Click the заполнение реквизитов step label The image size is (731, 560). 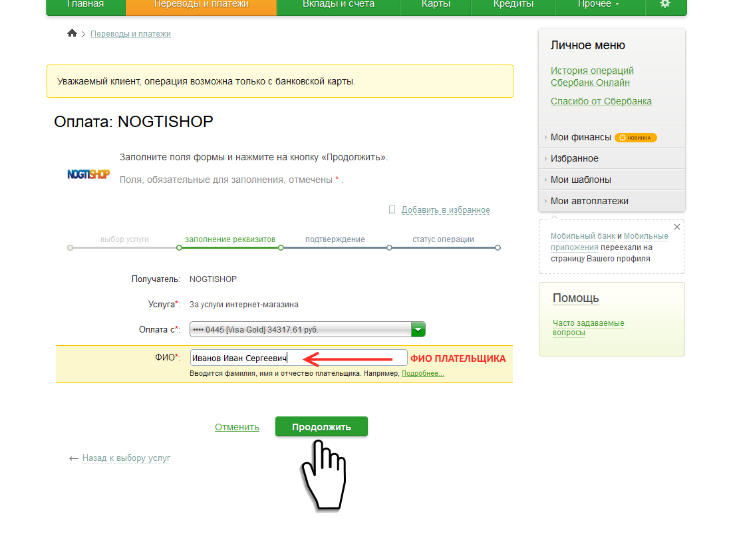pos(230,239)
